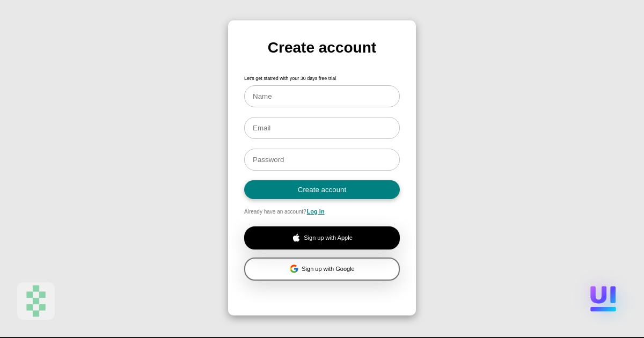Screen dimensions: 644x338
Task: Select the Google icon on the outlined button
Action: (294, 269)
